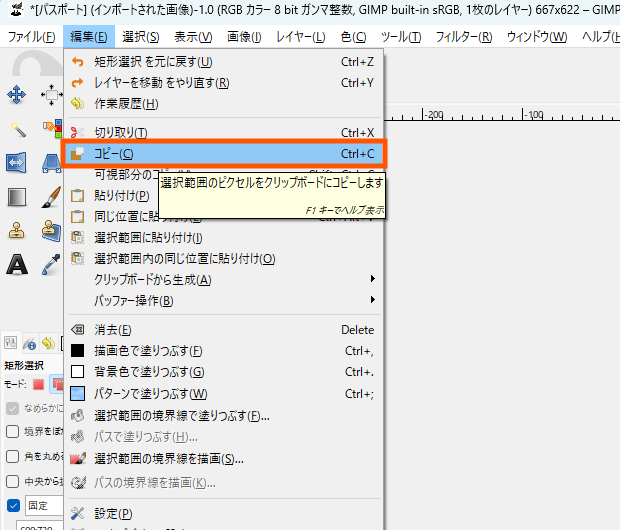
Task: Choose Paste Into Selection In Place
Action: (223, 259)
